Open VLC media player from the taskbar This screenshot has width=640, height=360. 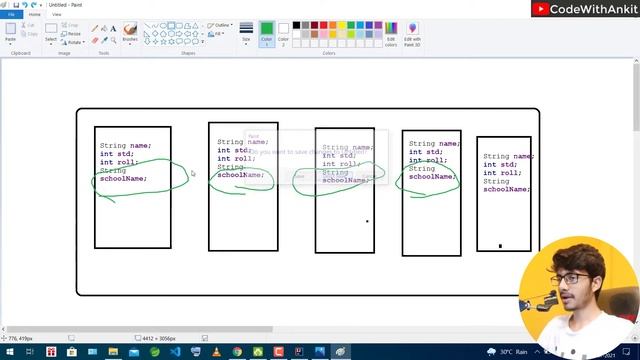click(216, 351)
